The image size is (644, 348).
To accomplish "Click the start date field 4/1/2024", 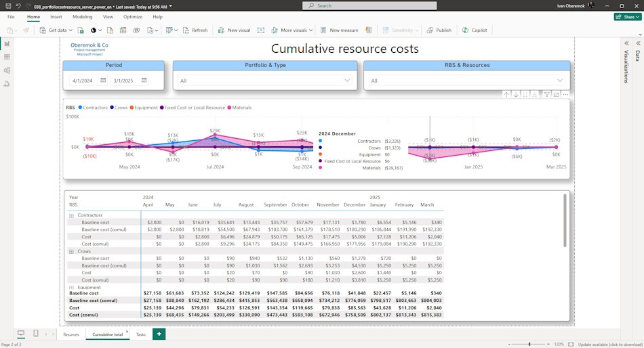I will pyautogui.click(x=83, y=81).
